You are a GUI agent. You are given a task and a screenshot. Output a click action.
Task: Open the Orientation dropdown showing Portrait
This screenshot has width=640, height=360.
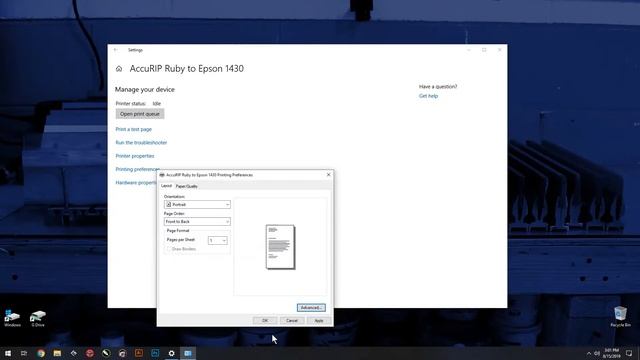pos(197,204)
